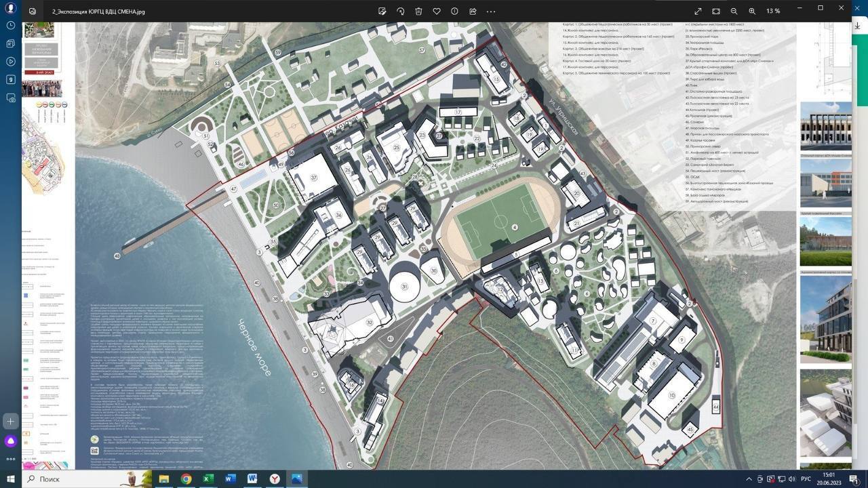
Task: Open the notification center icon
Action: pyautogui.click(x=854, y=479)
